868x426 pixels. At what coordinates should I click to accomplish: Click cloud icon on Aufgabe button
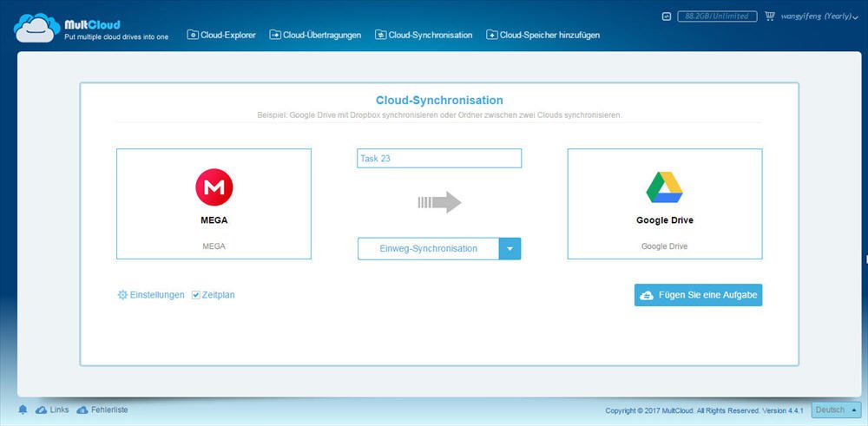pyautogui.click(x=646, y=296)
